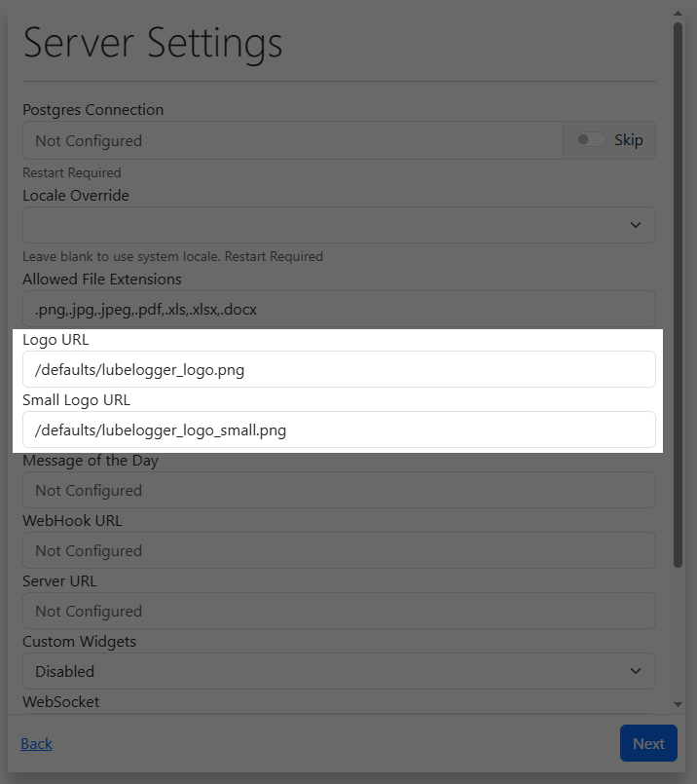The height and width of the screenshot is (784, 697).
Task: Click the Message of the Day field
Action: point(339,490)
